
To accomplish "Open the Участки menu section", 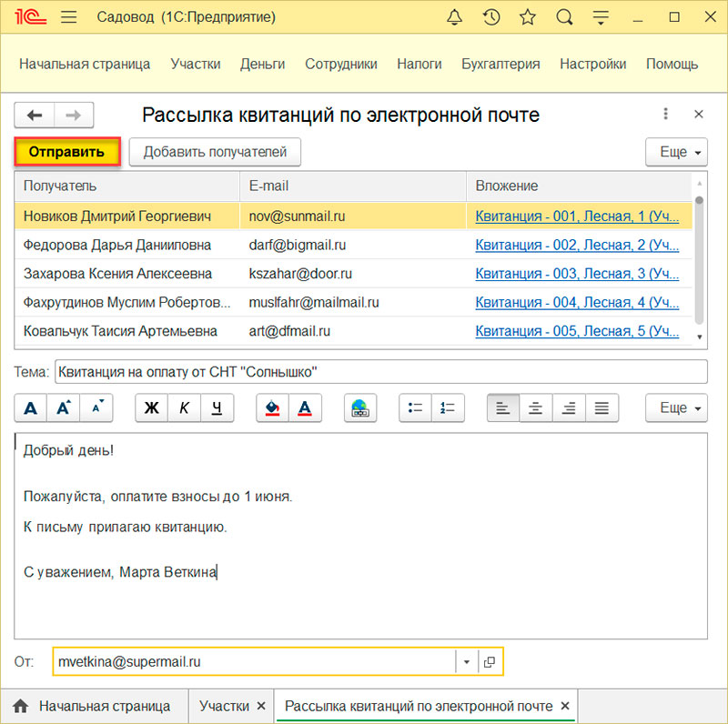I will point(196,64).
